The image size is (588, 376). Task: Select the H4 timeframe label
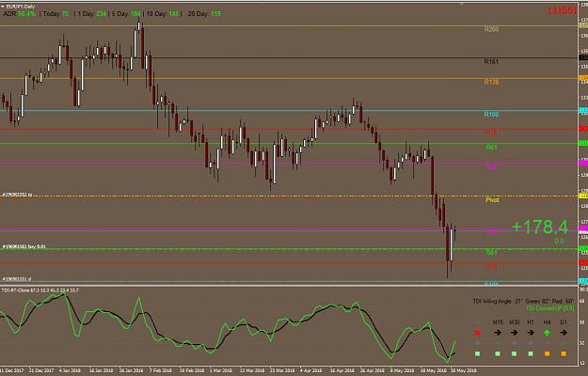pos(548,322)
